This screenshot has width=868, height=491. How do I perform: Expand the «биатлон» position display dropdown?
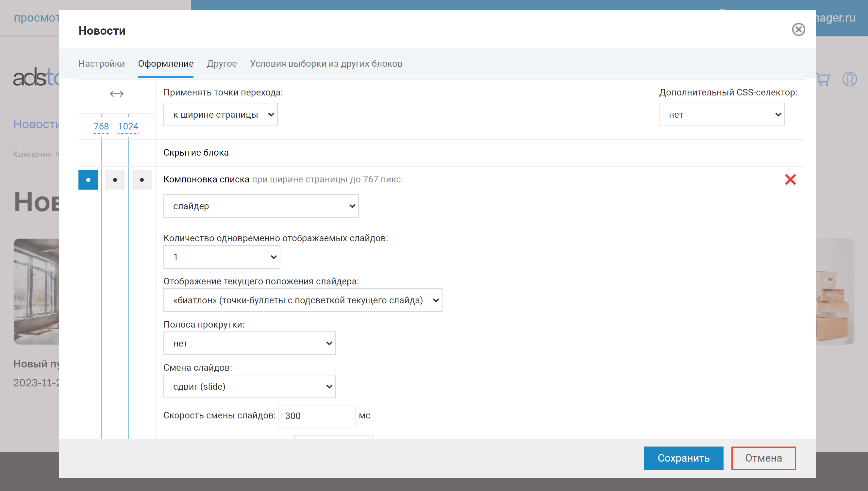pyautogui.click(x=302, y=300)
